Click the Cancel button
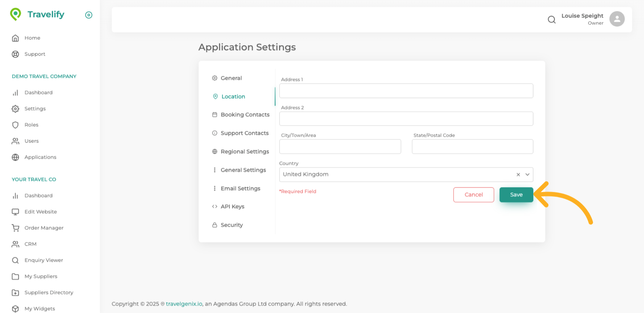 coord(473,195)
